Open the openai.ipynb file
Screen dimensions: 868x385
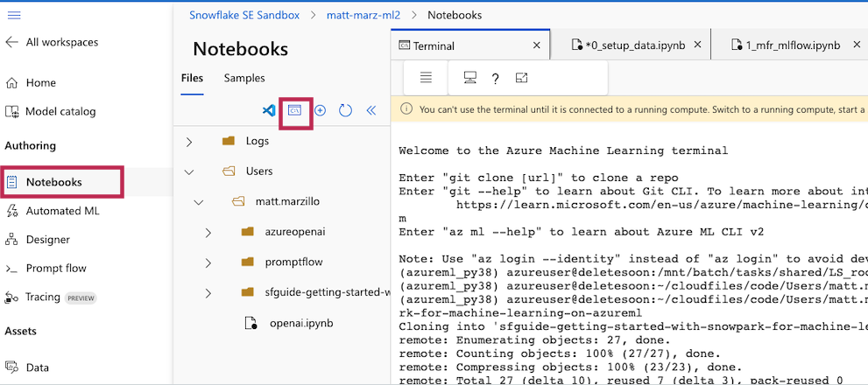coord(301,323)
